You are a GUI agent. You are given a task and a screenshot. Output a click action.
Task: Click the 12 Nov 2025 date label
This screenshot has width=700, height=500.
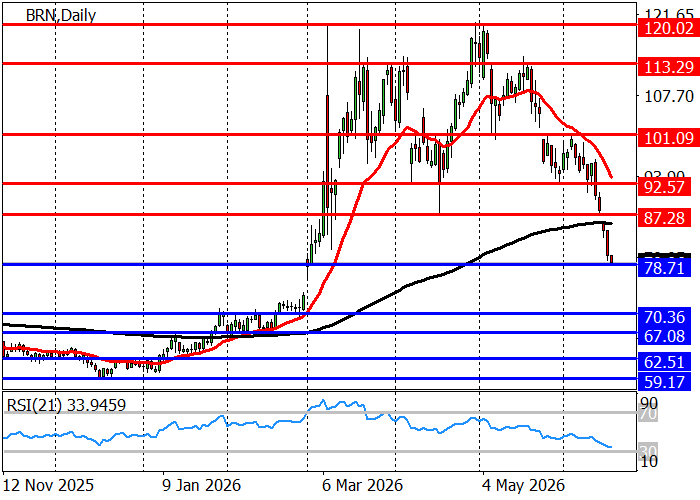click(49, 485)
